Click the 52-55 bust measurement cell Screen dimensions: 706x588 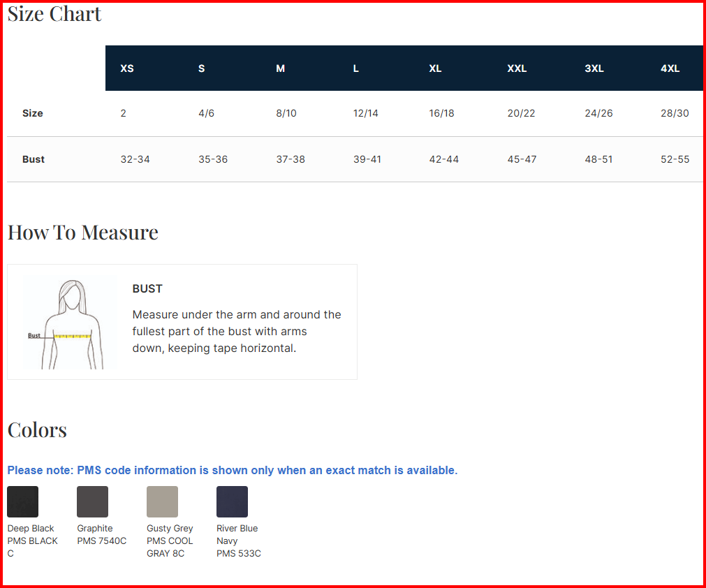pos(675,159)
